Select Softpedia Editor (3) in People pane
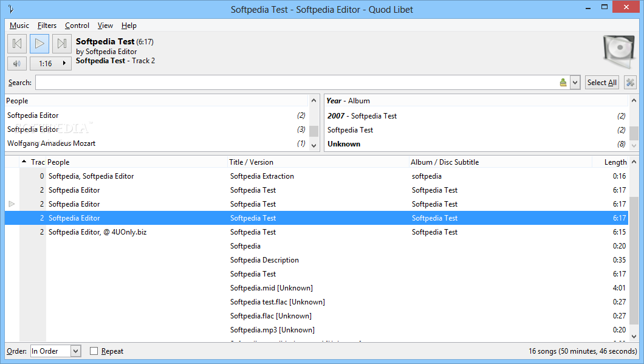 point(156,130)
